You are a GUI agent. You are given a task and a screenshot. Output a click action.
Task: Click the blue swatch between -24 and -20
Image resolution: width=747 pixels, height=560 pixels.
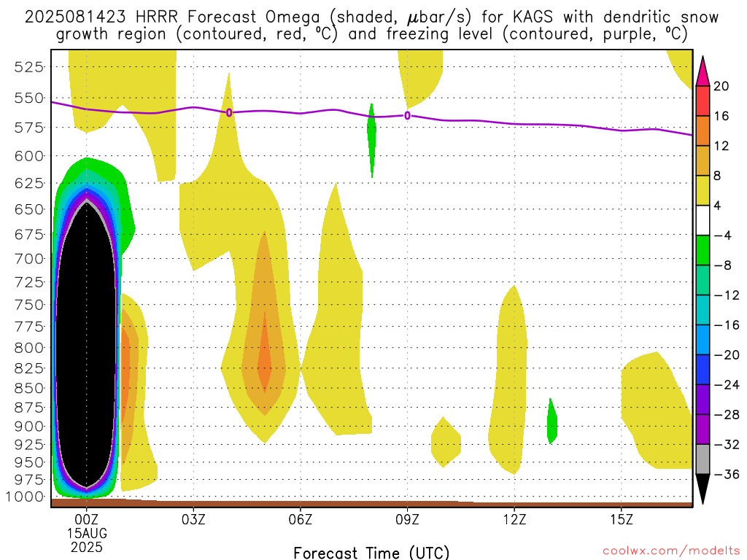(x=703, y=370)
